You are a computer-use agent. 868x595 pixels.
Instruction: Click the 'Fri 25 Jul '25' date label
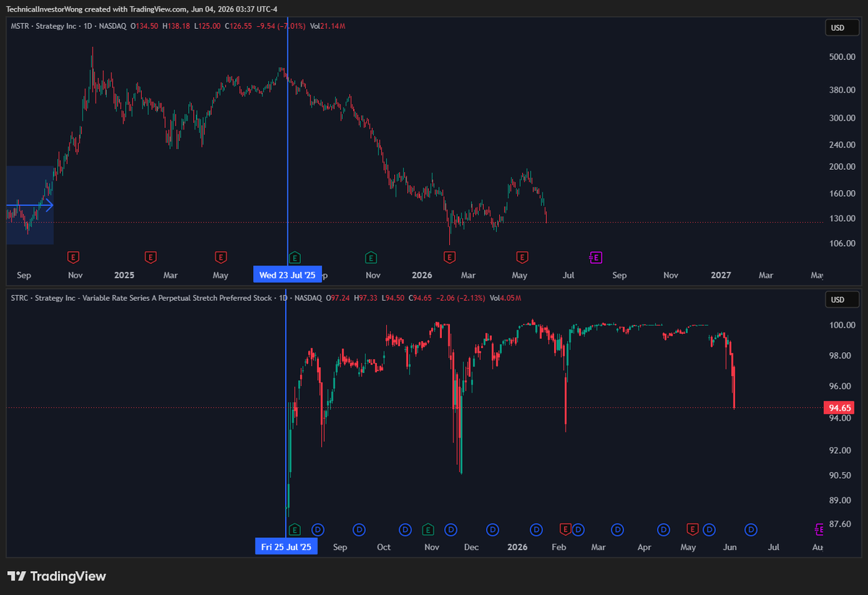tap(286, 547)
